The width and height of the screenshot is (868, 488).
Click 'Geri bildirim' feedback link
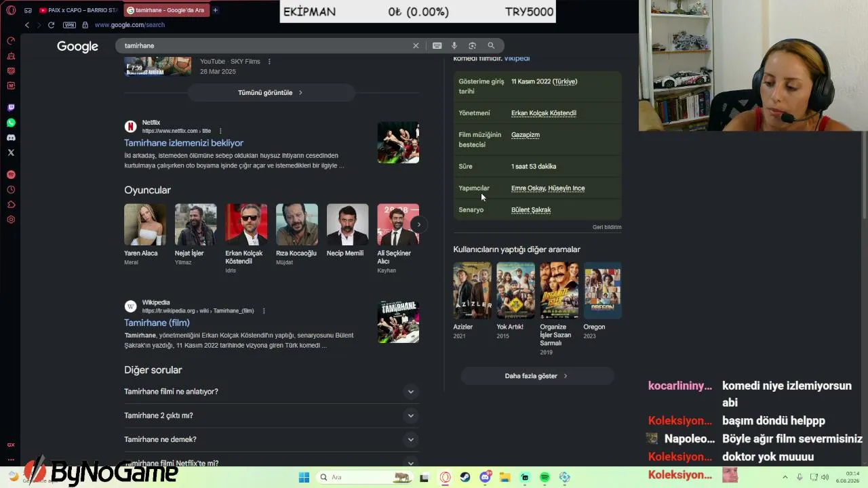pyautogui.click(x=607, y=227)
